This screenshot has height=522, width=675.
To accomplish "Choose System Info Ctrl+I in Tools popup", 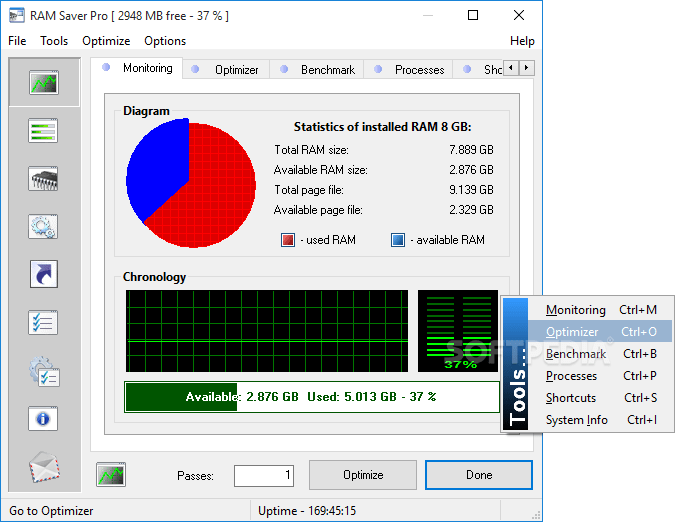I will tap(601, 420).
